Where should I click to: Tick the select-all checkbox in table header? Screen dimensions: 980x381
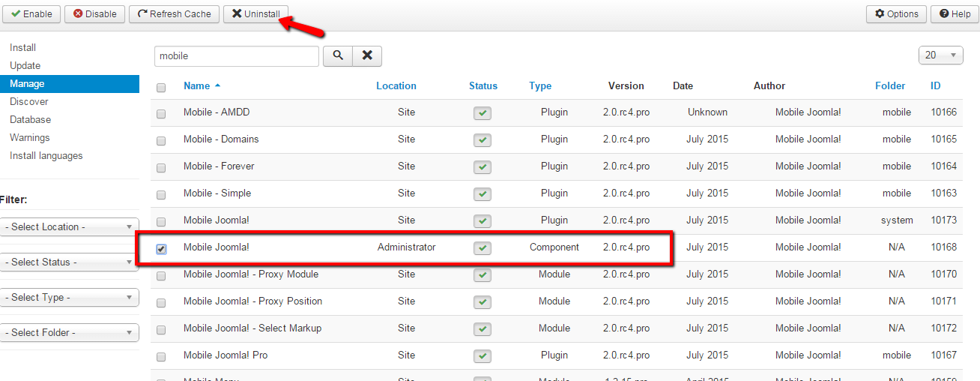[x=161, y=87]
